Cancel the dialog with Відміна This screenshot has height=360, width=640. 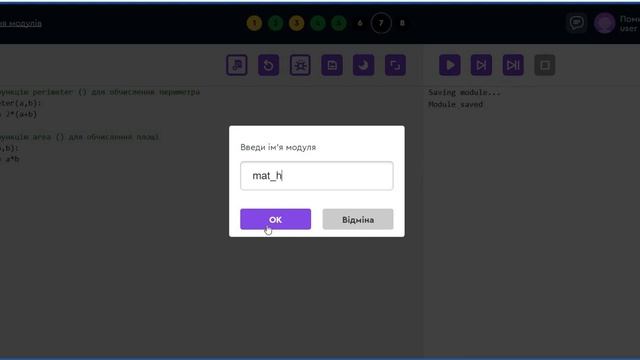pos(358,219)
